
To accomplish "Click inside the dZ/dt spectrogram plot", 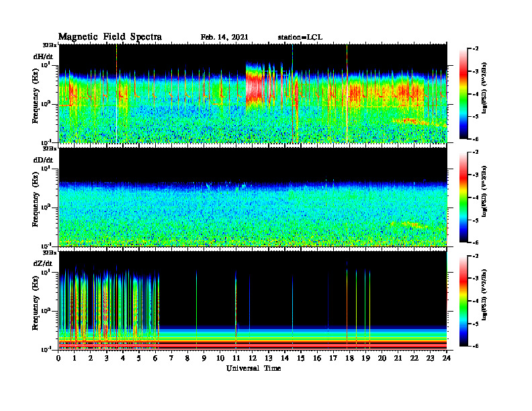I will tap(253, 300).
